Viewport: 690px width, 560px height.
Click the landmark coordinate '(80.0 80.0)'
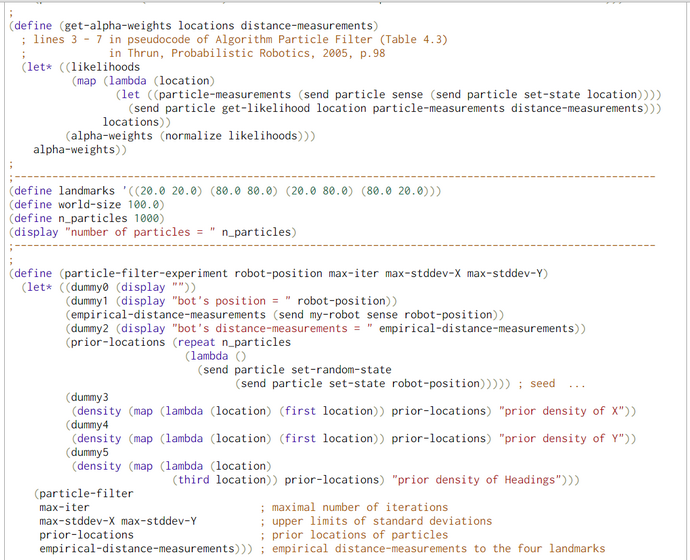[x=244, y=191]
